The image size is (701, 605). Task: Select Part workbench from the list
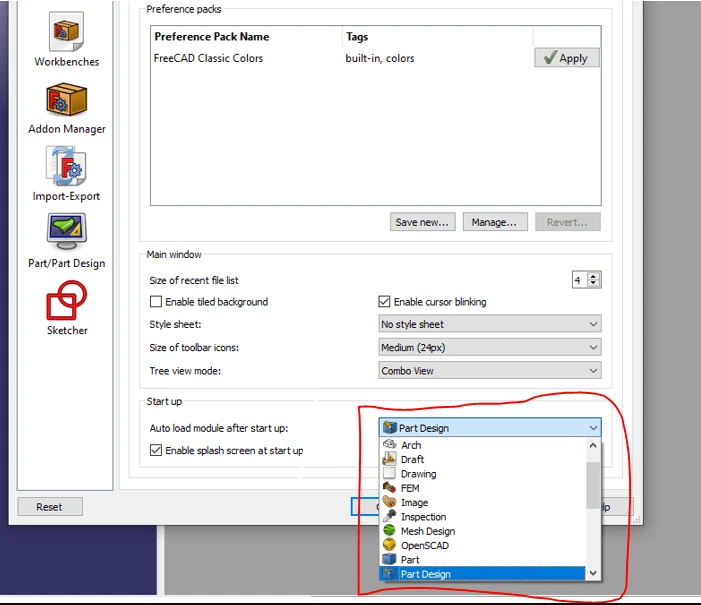point(483,559)
